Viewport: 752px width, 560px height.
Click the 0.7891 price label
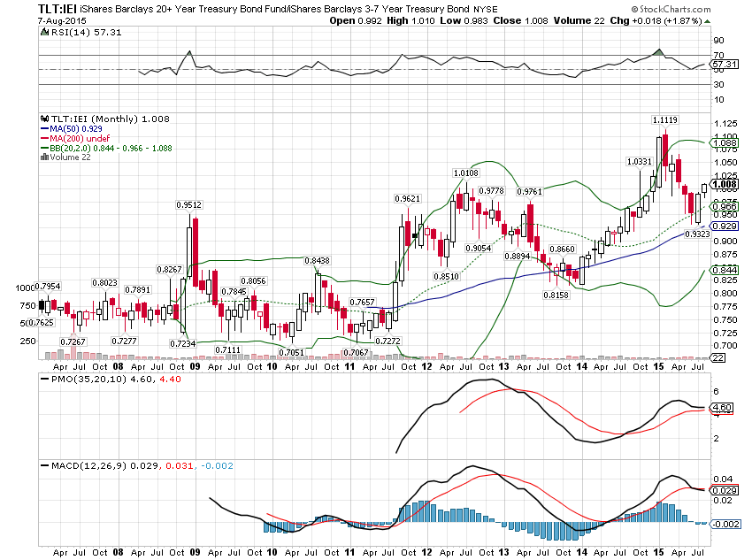coord(138,290)
